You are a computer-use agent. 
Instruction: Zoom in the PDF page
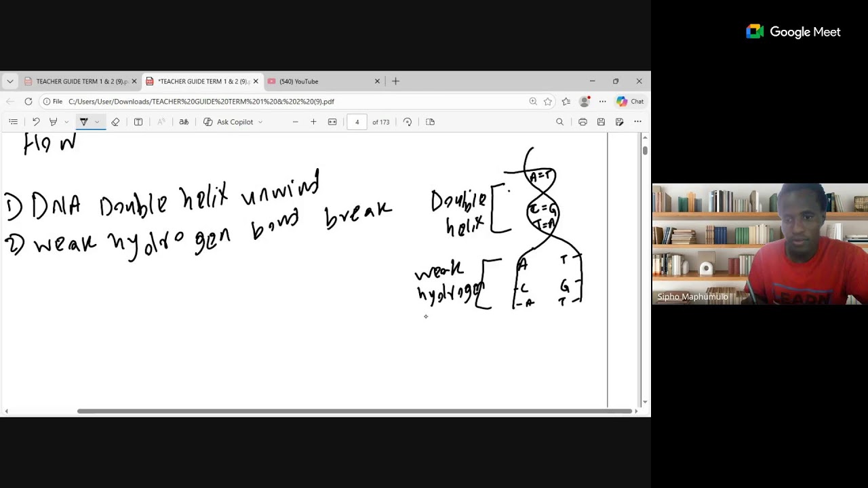coord(313,122)
